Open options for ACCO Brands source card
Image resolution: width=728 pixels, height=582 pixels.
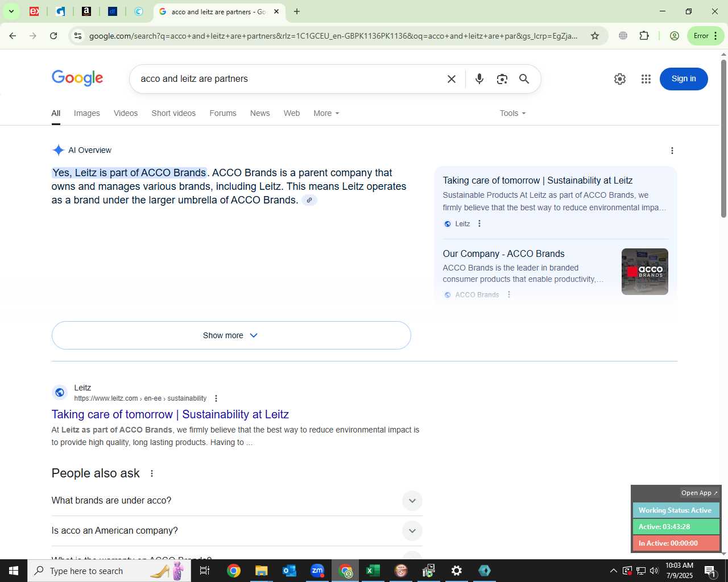click(509, 294)
